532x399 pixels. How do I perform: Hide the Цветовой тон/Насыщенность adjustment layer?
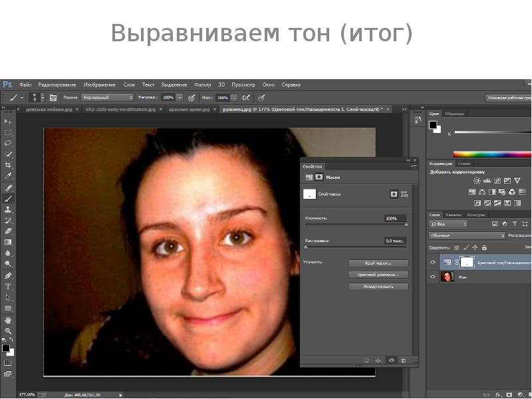pos(432,262)
